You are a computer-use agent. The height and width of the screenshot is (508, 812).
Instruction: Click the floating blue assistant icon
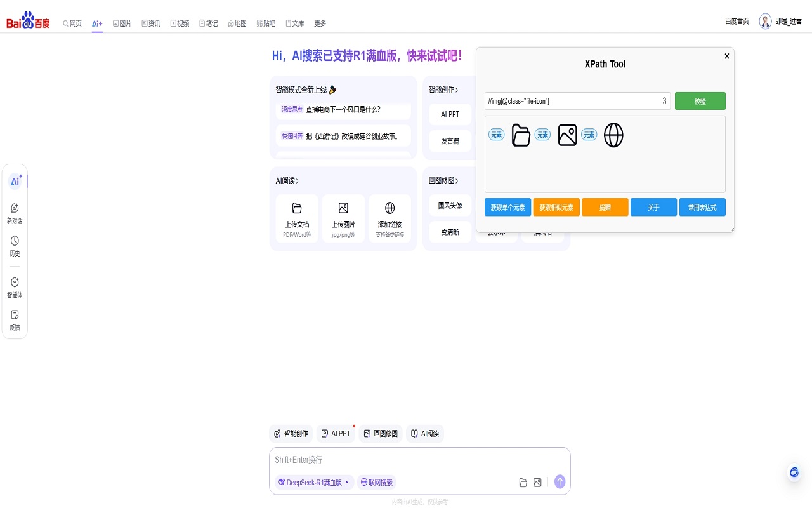point(794,472)
